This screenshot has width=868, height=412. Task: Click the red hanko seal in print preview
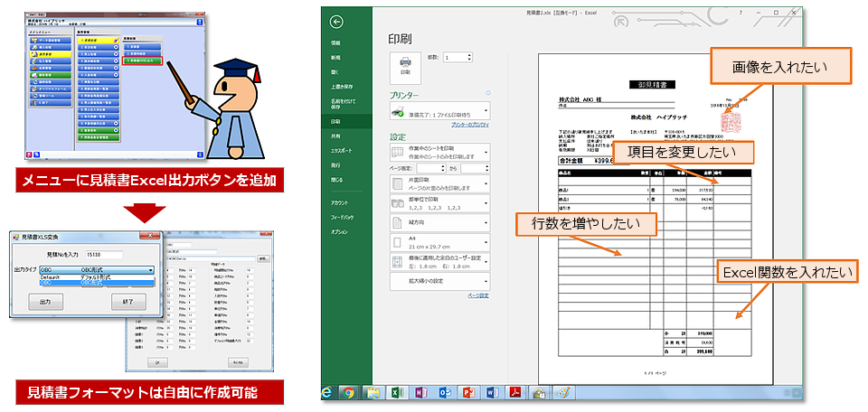pyautogui.click(x=730, y=121)
